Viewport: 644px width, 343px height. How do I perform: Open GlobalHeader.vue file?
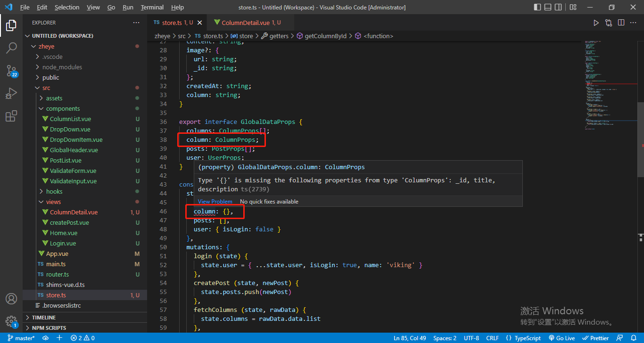[x=74, y=150]
